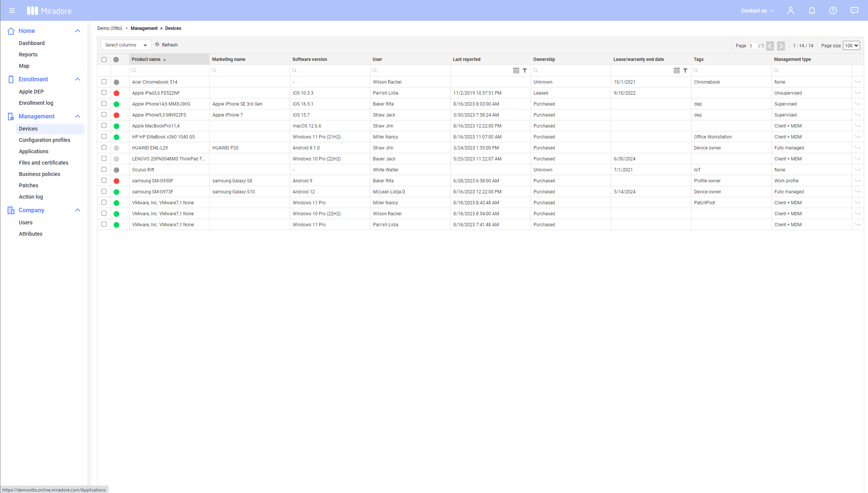This screenshot has width=868, height=493.
Task: Open the notifications bell
Action: 812,11
